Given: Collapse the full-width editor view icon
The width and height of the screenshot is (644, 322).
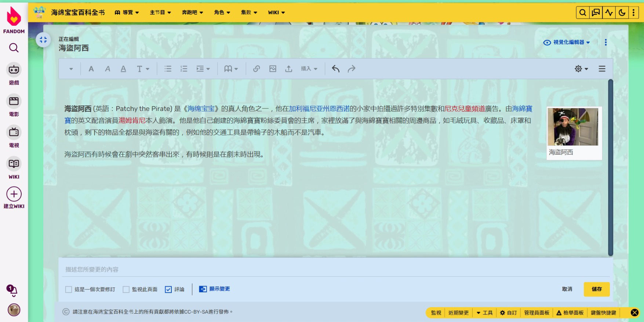Looking at the screenshot, I should pos(43,40).
